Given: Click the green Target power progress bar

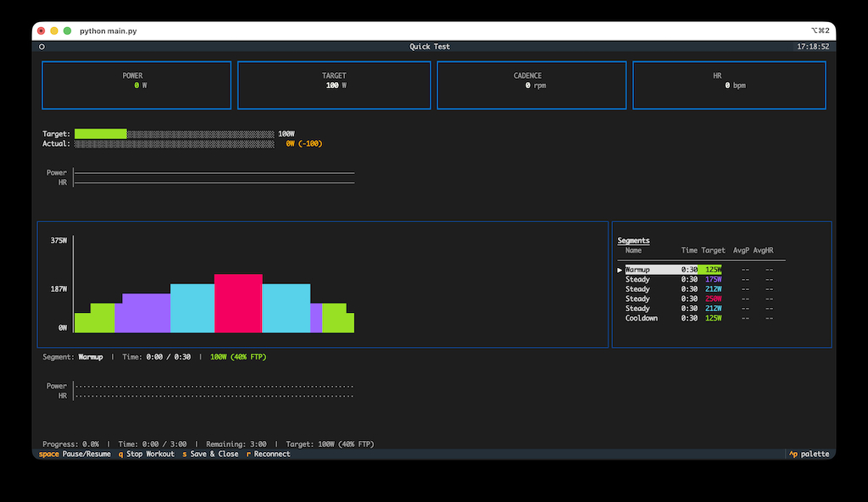Looking at the screenshot, I should [100, 134].
